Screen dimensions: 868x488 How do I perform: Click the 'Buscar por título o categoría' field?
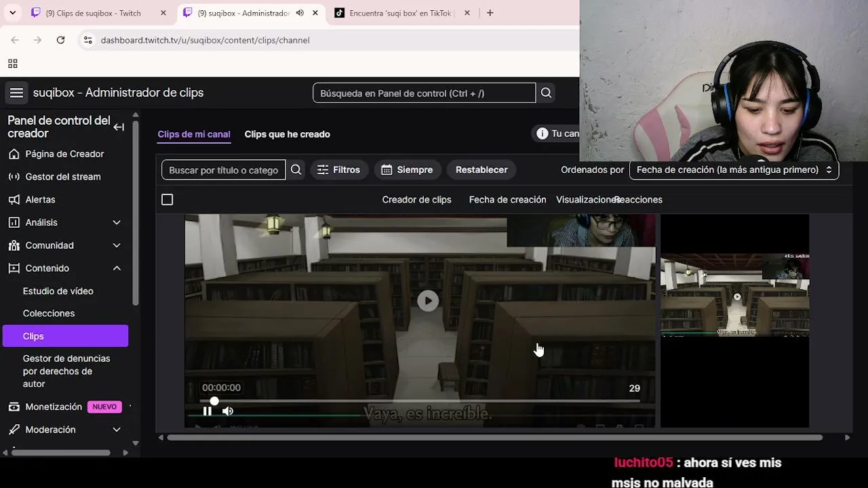[224, 169]
